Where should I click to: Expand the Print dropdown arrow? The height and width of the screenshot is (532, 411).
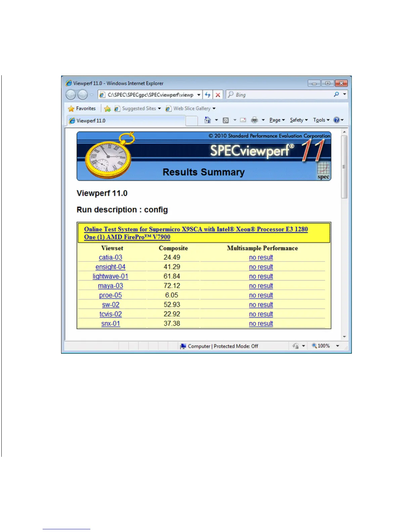click(x=263, y=120)
